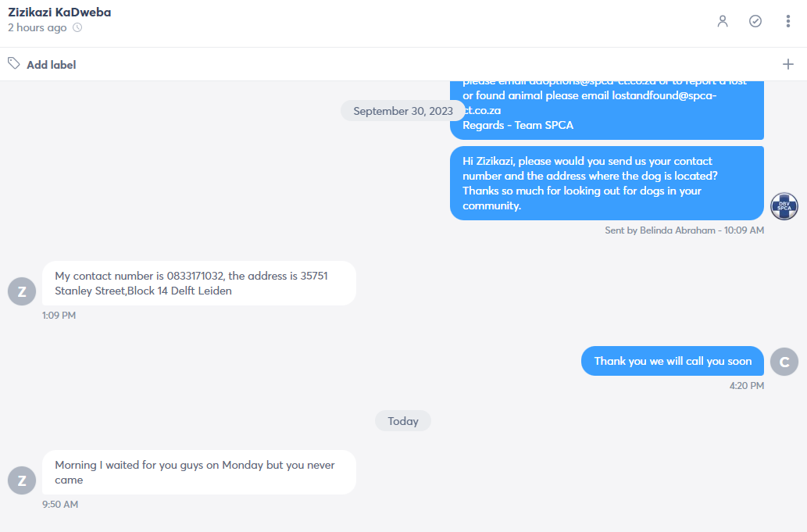Open the assign contact person icon

tap(723, 21)
